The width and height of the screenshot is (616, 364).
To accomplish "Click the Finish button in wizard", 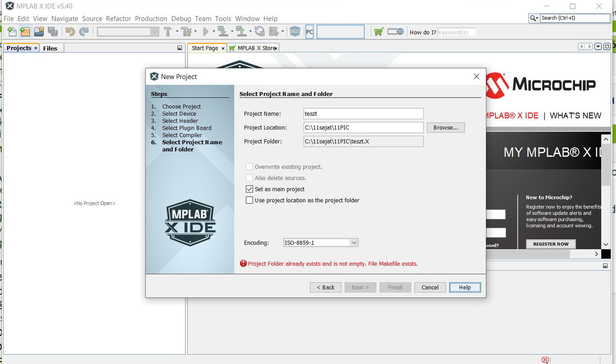I will (395, 288).
